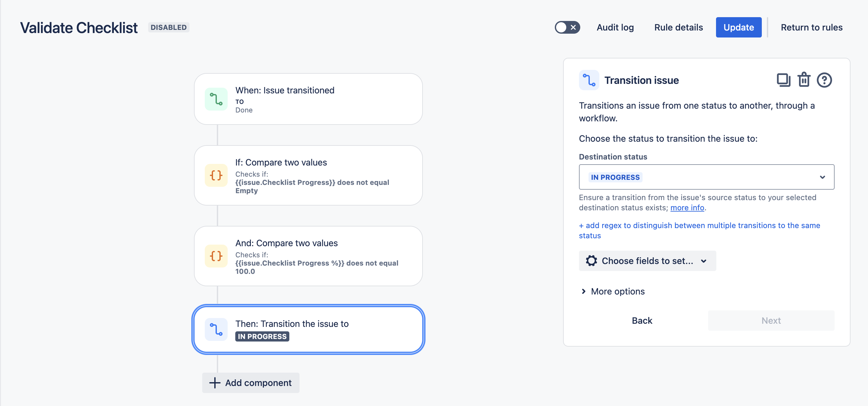The width and height of the screenshot is (868, 406).
Task: Click the gear icon on Choose fields to set
Action: point(592,261)
